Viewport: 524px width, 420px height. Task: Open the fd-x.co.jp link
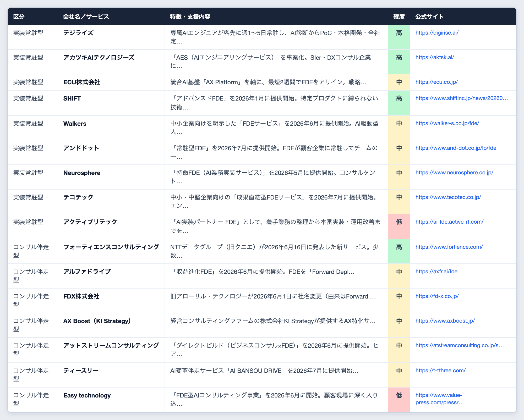tap(437, 296)
